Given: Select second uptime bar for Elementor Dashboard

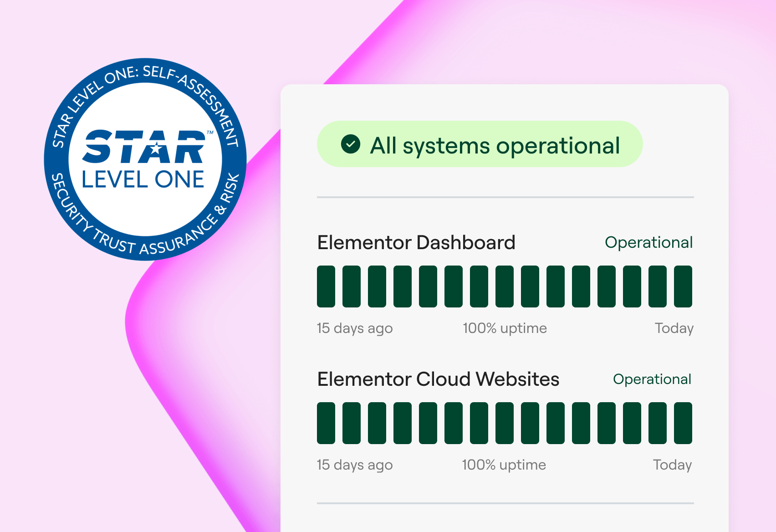Looking at the screenshot, I should (x=352, y=286).
